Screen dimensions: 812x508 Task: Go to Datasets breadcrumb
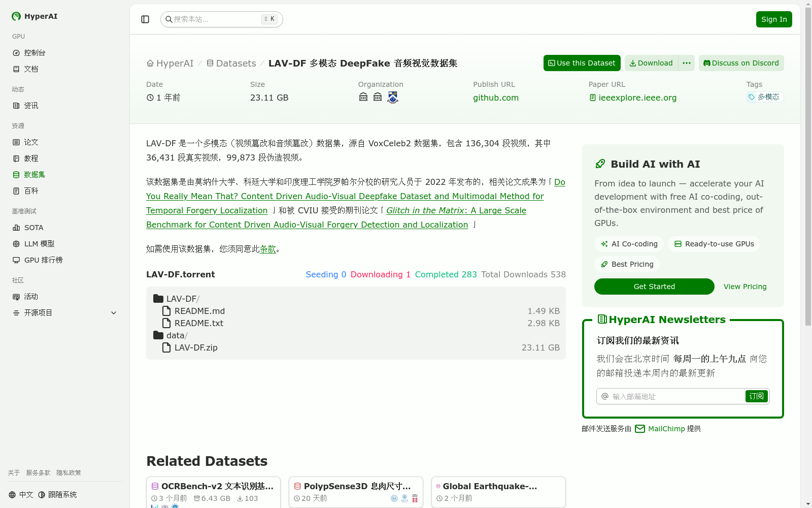tap(231, 63)
